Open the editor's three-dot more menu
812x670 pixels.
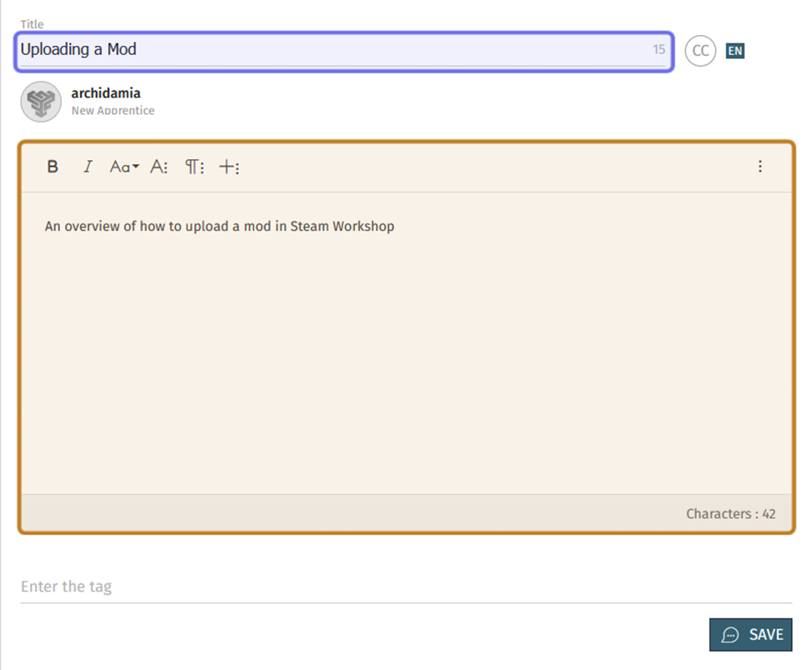pyautogui.click(x=760, y=167)
